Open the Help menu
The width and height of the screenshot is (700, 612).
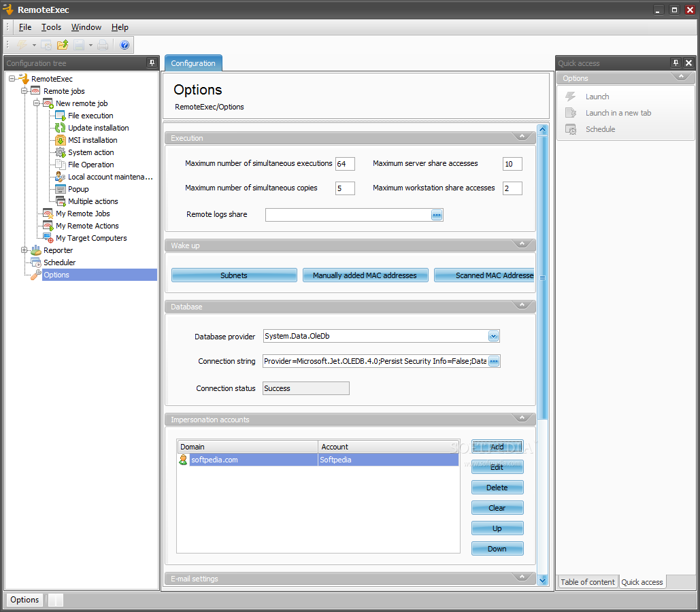pos(120,27)
